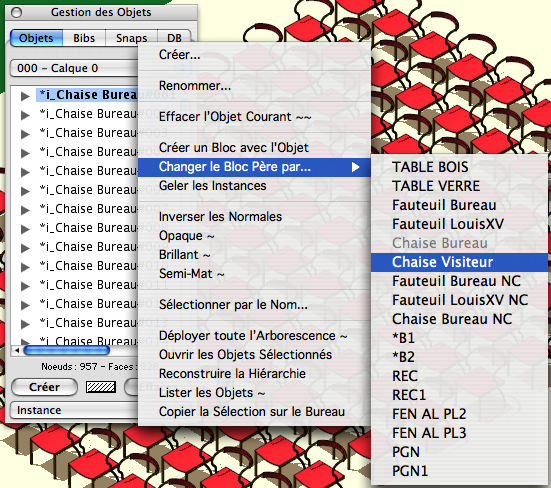Switch to the Objets tab
Screen dimensions: 551x488
pyautogui.click(x=37, y=38)
